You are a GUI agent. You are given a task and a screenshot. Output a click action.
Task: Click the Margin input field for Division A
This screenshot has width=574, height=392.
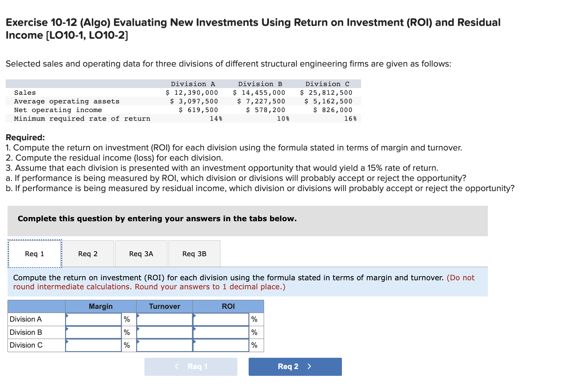click(93, 319)
